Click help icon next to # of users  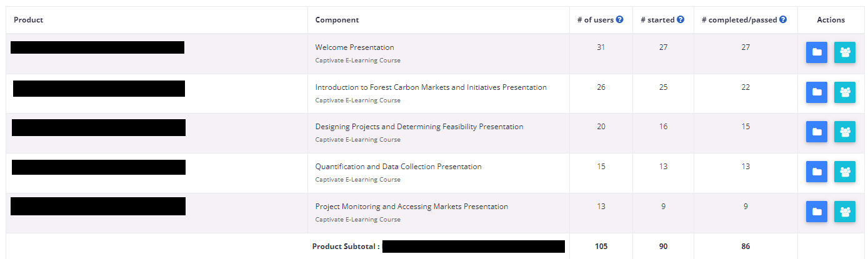pyautogui.click(x=620, y=20)
